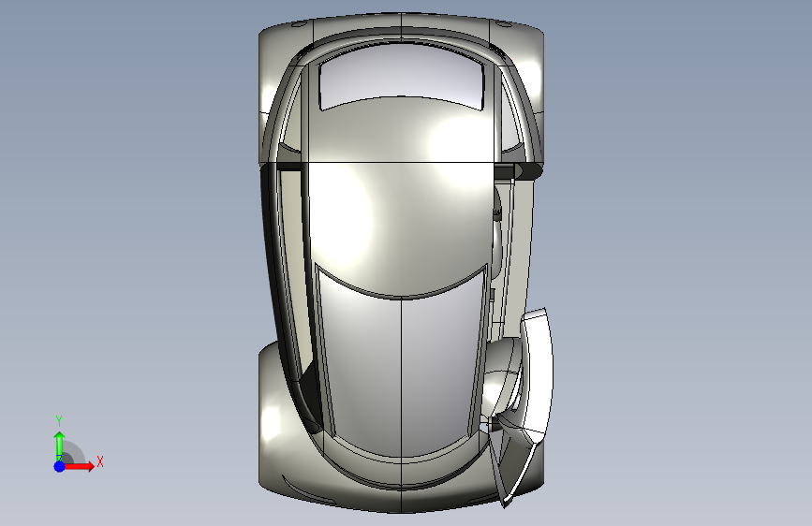
Task: Select the front windshield glass surface
Action: (402, 362)
